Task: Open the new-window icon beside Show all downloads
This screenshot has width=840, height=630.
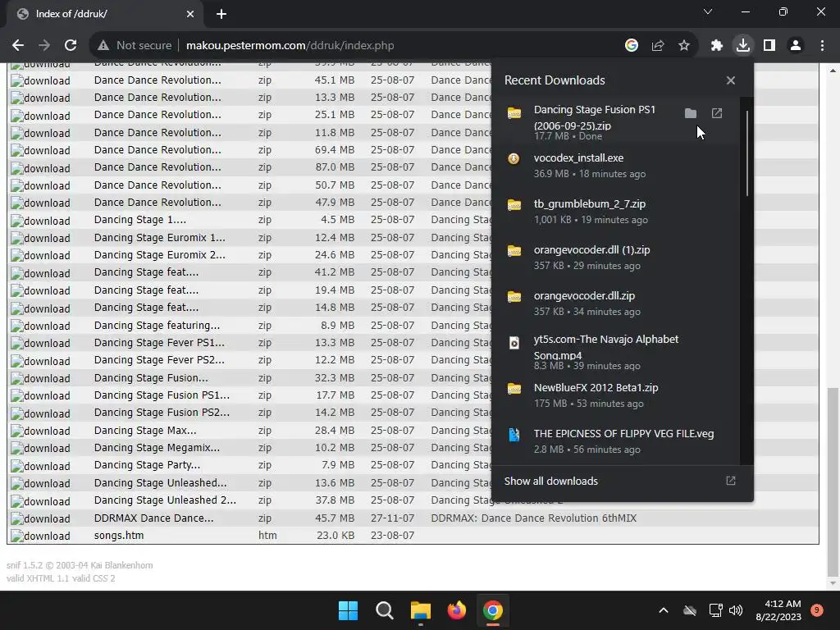Action: point(731,481)
